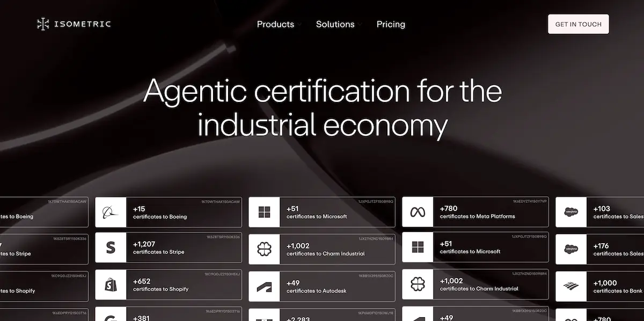Screen dimensions: 644x321
Task: Open the Products navigation item
Action: pyautogui.click(x=275, y=24)
